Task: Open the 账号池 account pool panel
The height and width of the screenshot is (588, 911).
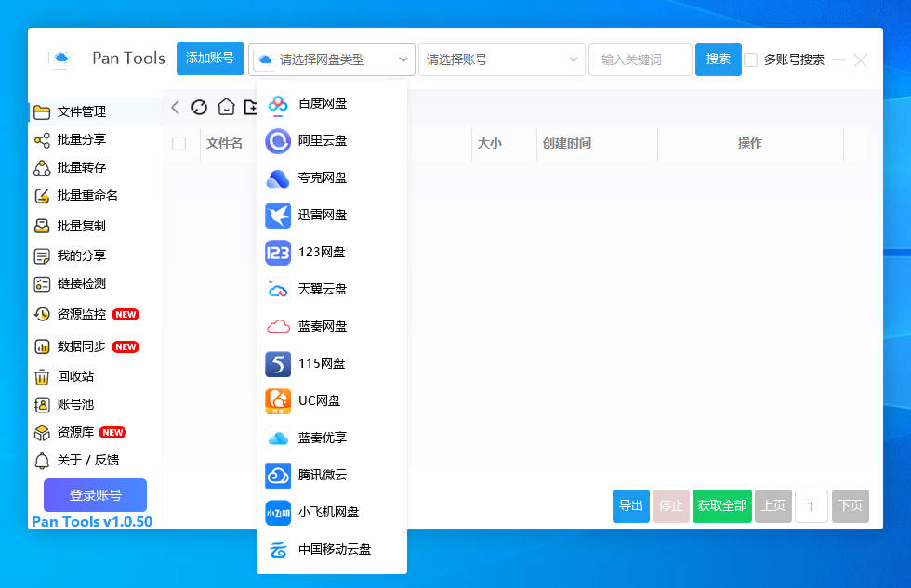Action: [60, 402]
